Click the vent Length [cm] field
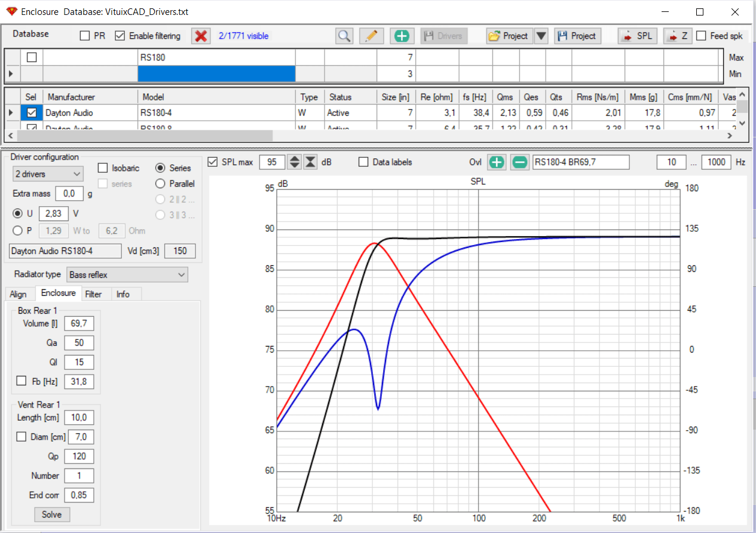The height and width of the screenshot is (533, 756). 79,418
